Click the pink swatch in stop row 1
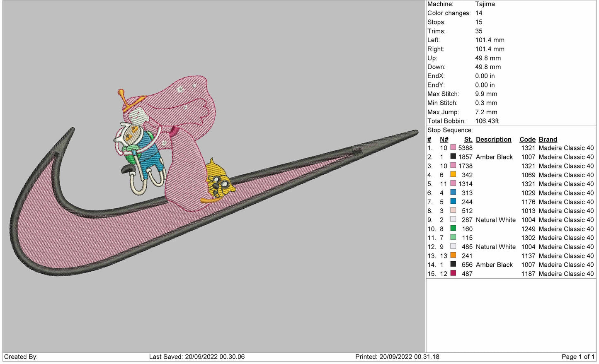Viewport: 599px width, 364px height. [453, 148]
